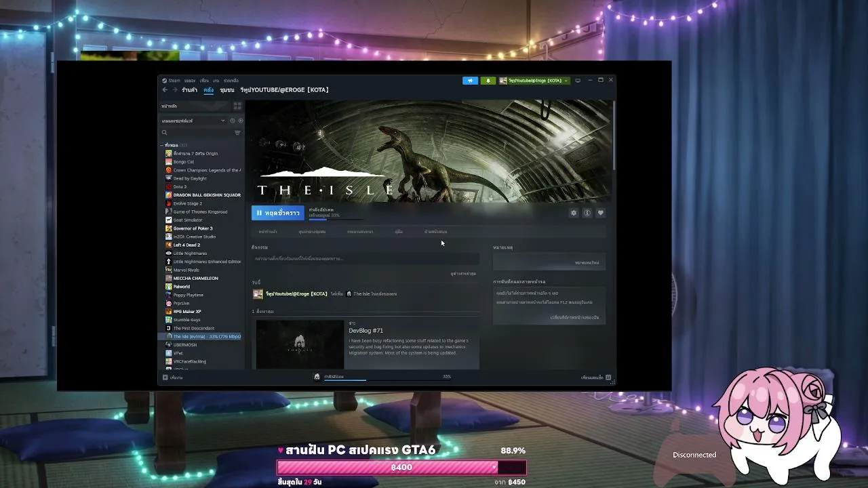
Task: Open the DevBlog #71 news post
Action: coord(366,330)
